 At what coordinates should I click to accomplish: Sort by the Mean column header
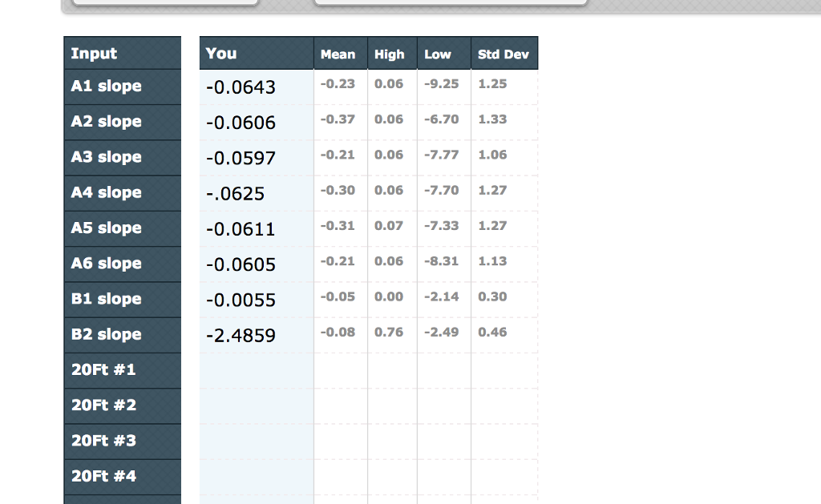click(x=339, y=54)
